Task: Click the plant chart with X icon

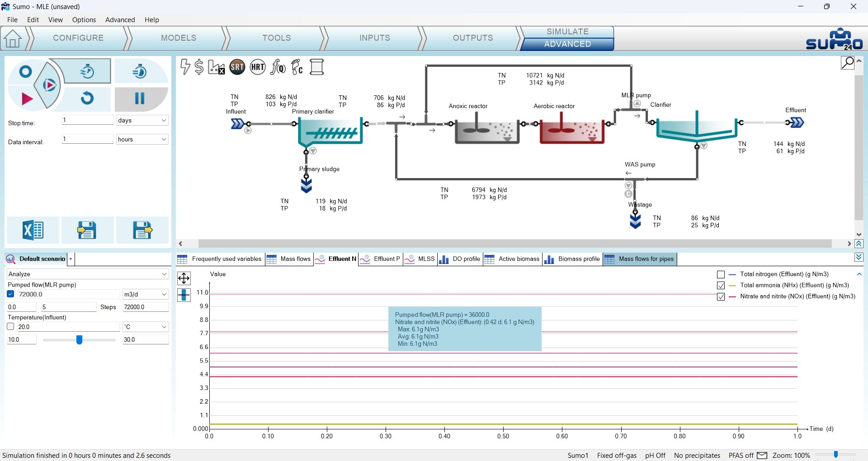Action: [x=216, y=67]
